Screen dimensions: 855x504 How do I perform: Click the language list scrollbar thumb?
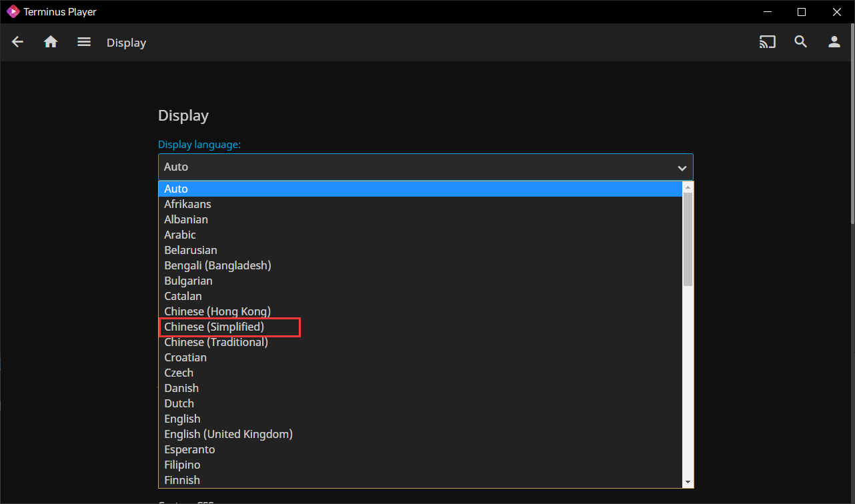[688, 239]
